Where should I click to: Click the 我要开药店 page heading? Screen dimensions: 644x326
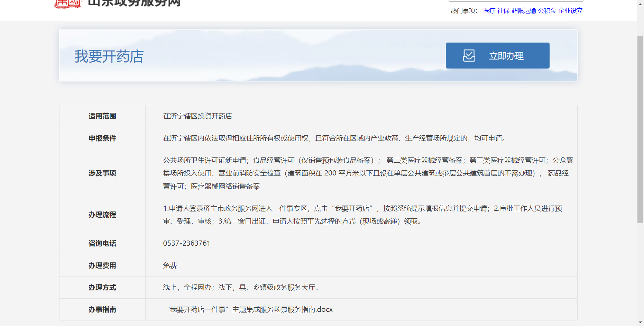click(109, 56)
